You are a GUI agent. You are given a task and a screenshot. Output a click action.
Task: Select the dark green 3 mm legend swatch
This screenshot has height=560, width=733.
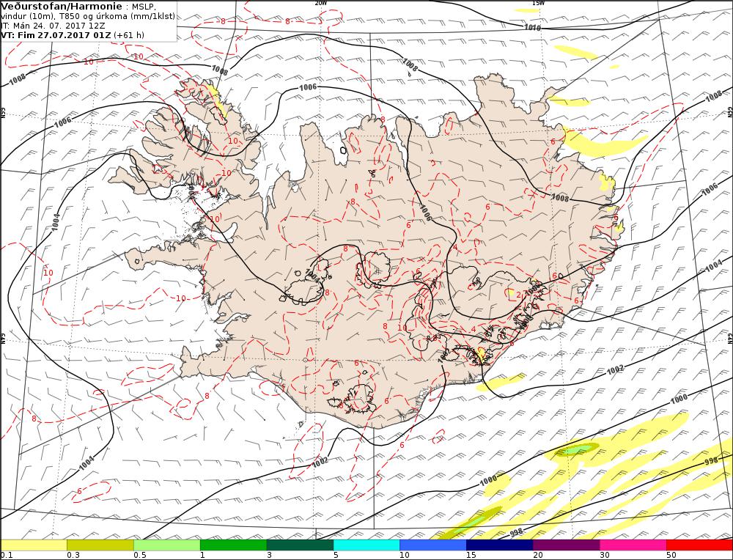(300, 545)
